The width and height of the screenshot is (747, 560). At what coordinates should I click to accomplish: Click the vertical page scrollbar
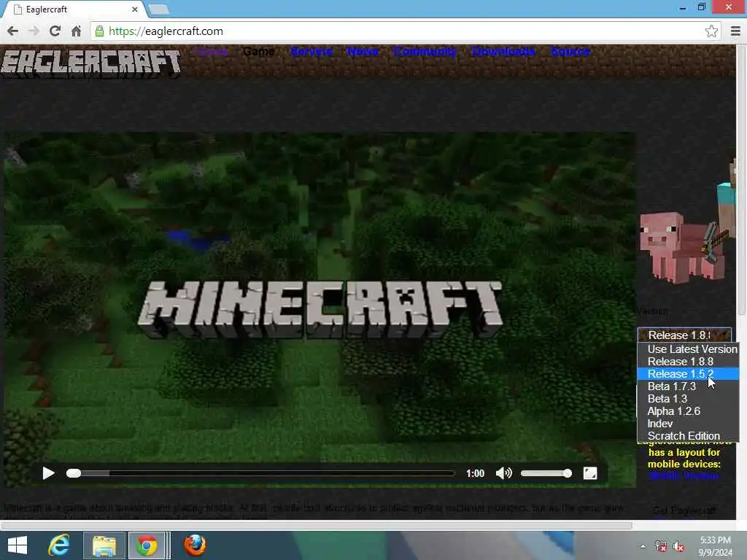point(741,181)
